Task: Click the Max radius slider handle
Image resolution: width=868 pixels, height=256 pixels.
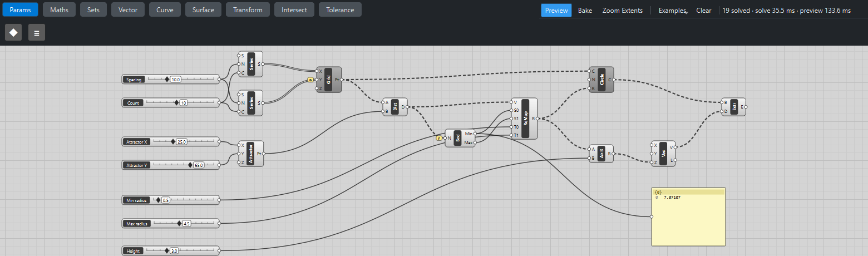Action: click(x=179, y=223)
